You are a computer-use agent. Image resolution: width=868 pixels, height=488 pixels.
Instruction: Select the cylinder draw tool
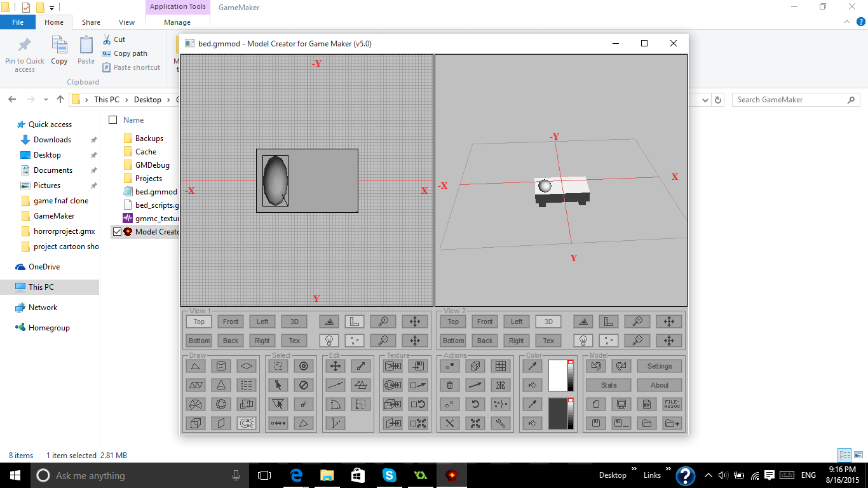[221, 366]
